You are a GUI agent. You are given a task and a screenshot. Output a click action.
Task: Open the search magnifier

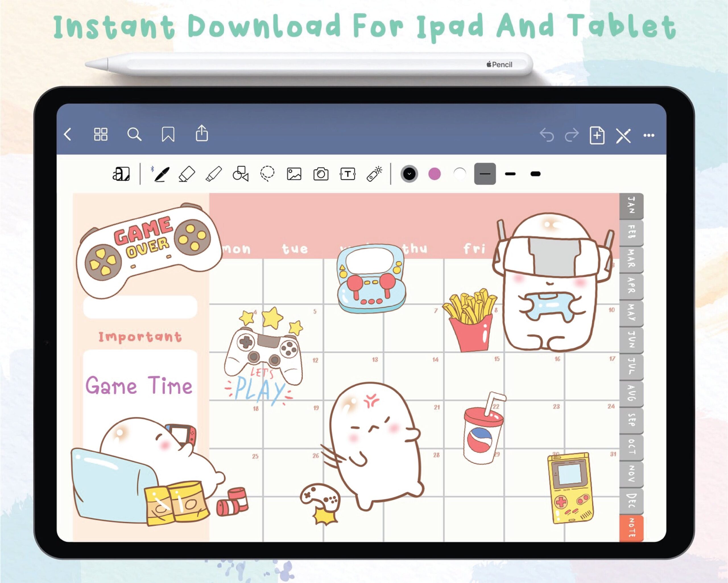[x=134, y=134]
